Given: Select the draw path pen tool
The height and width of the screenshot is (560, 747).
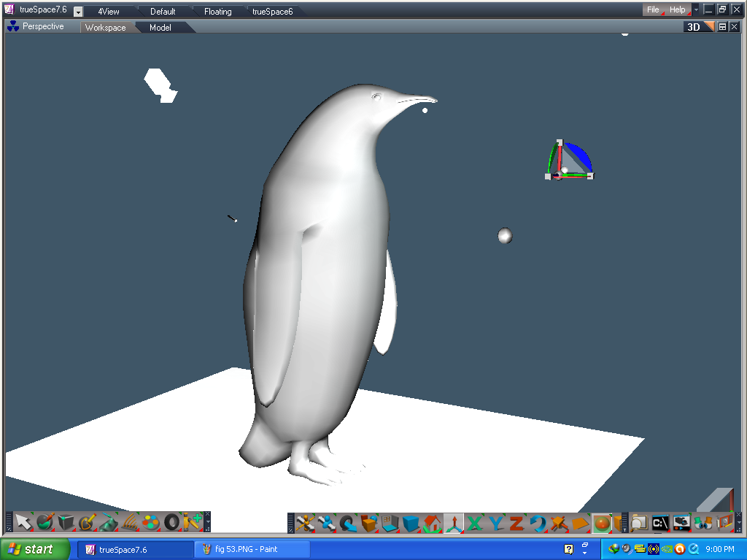Looking at the screenshot, I should (x=85, y=521).
